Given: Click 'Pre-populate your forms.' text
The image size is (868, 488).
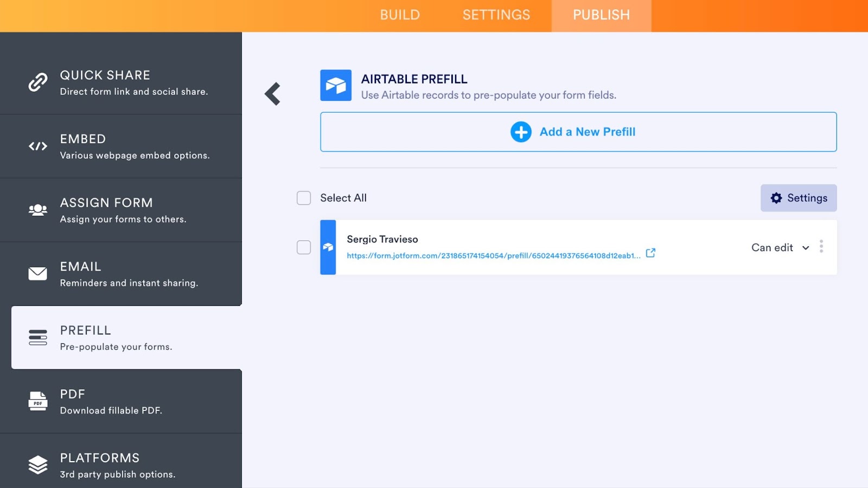Looking at the screenshot, I should pyautogui.click(x=116, y=346).
